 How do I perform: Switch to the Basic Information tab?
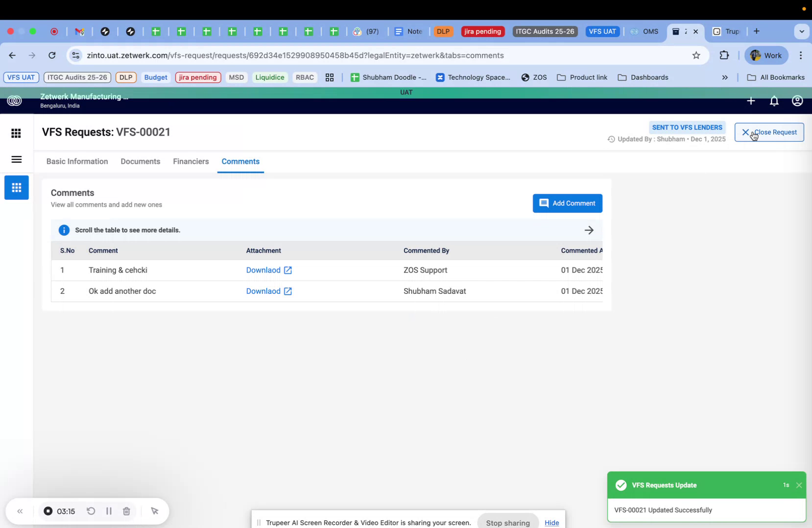pos(77,162)
